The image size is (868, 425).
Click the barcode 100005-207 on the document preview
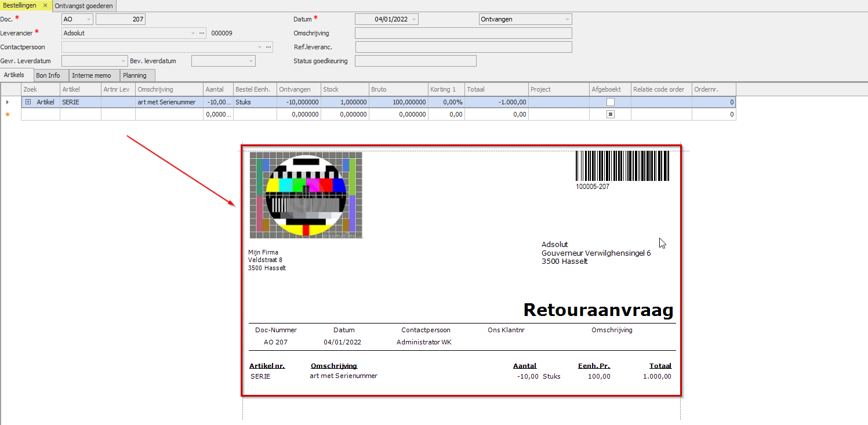[x=622, y=170]
